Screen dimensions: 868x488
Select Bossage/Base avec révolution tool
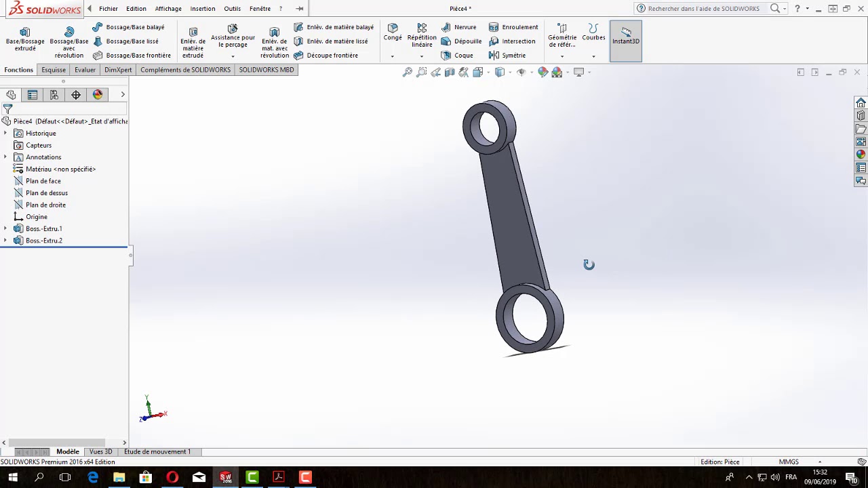[x=69, y=43]
